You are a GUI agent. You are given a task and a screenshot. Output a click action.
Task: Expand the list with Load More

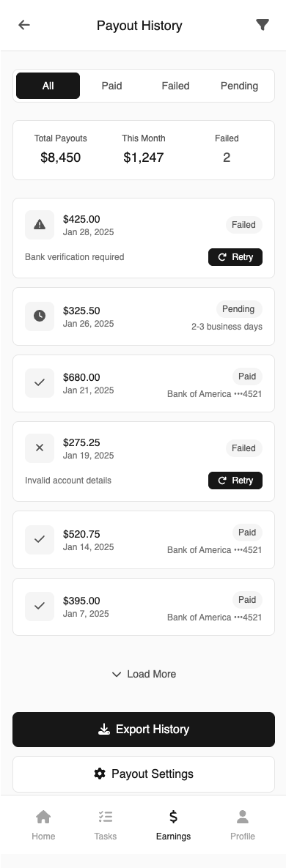coord(144,674)
